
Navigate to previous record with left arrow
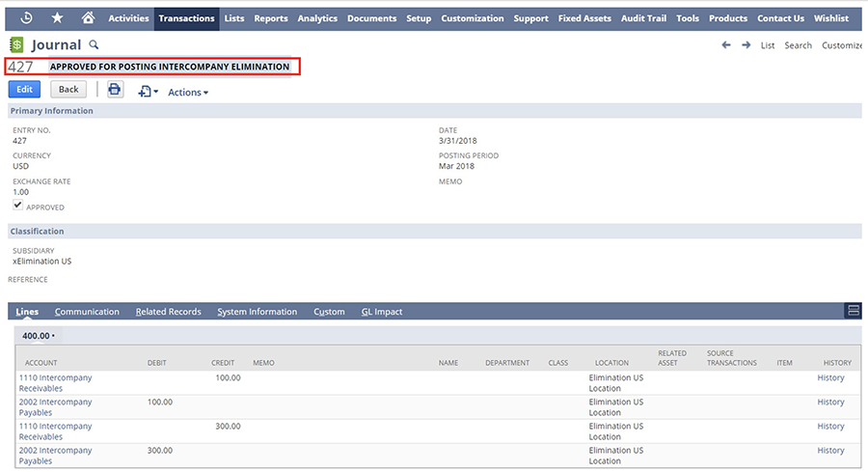coord(726,45)
